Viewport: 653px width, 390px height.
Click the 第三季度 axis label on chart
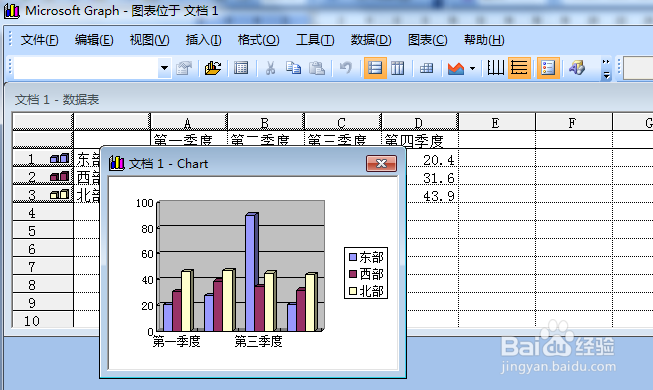[x=258, y=341]
